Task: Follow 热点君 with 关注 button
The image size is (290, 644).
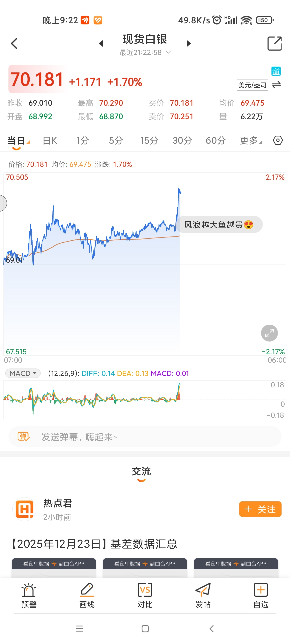Action: tap(260, 509)
